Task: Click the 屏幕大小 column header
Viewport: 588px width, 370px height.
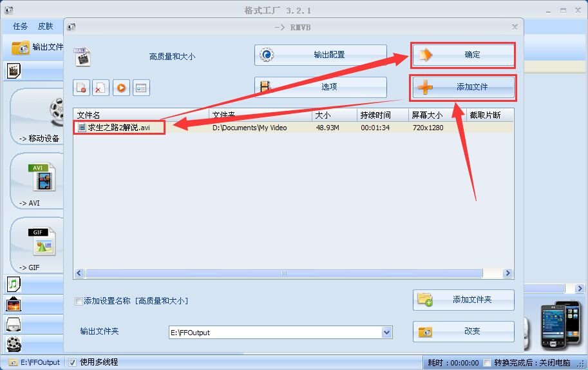Action: click(437, 115)
